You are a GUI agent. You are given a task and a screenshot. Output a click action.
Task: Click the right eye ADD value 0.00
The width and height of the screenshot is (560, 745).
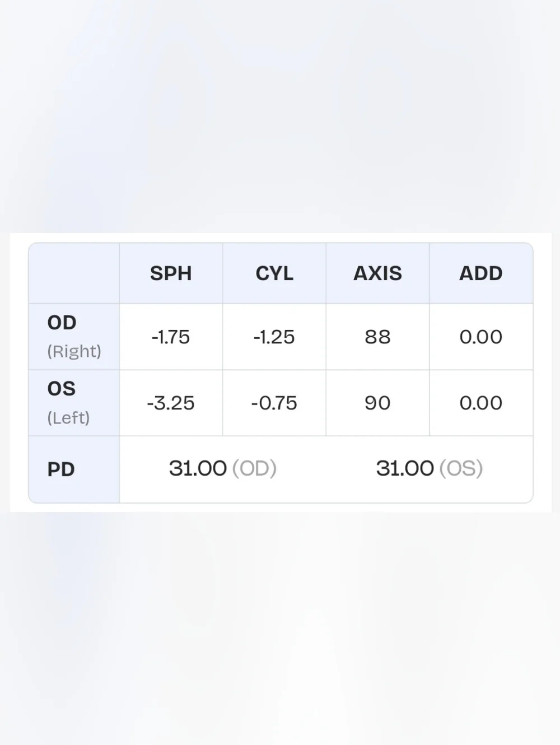pos(481,337)
